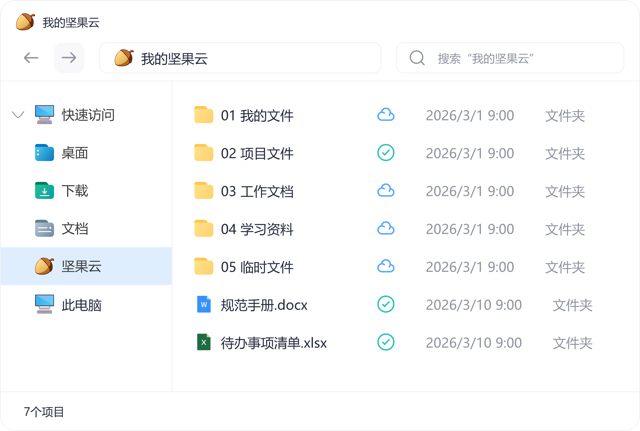Click the 此电脑 monitor icon
This screenshot has height=431, width=640.
44,304
